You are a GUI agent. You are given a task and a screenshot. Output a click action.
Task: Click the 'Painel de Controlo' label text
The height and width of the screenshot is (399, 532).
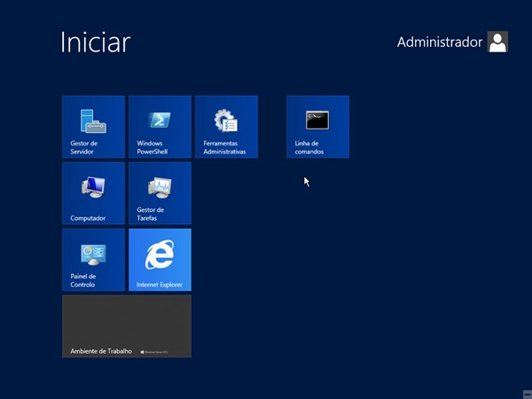point(83,280)
